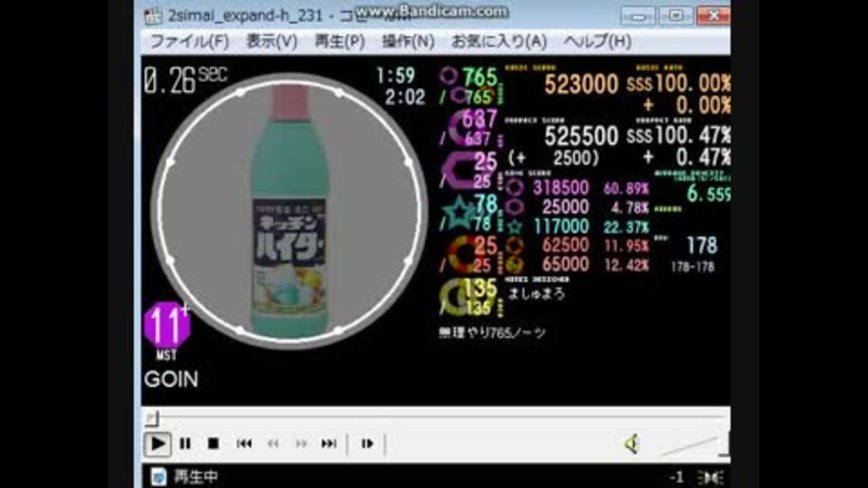
Task: Click the 178-178 BPM range text
Action: click(693, 267)
